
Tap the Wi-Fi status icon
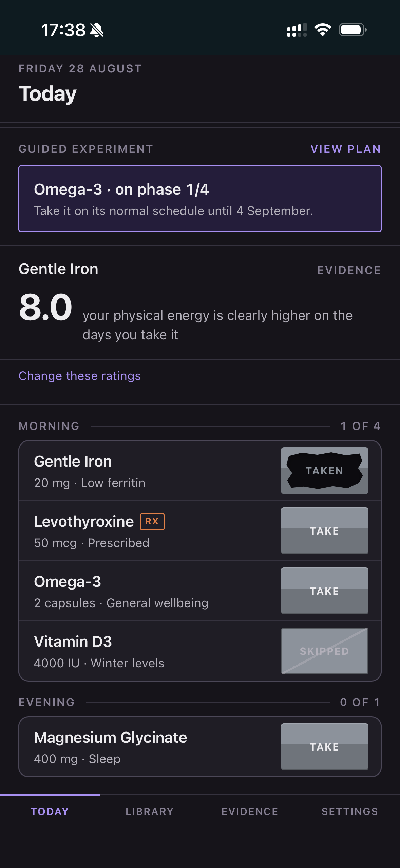[323, 30]
